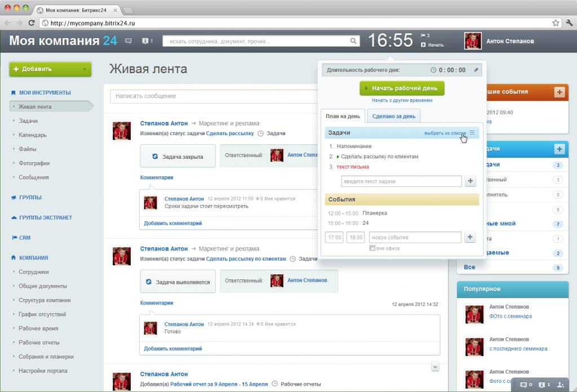Image resolution: width=577 pixels, height=392 pixels.
Task: Expand feed with chevron at bottom right
Action: click(x=435, y=366)
